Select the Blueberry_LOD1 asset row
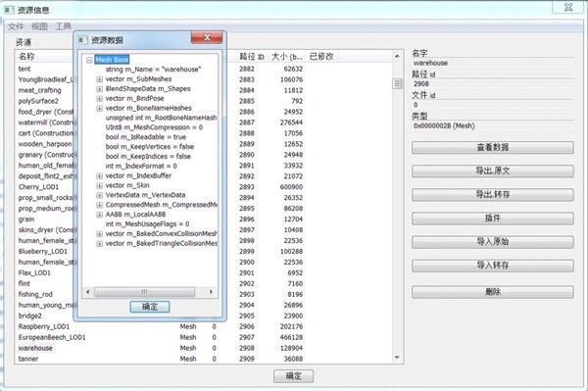This screenshot has height=391, width=588. coord(43,252)
